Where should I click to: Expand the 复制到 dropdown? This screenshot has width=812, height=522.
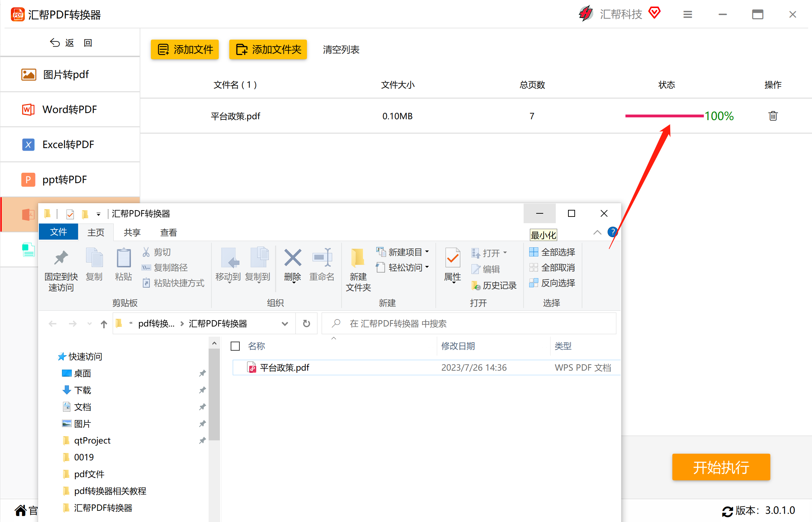[x=259, y=283]
